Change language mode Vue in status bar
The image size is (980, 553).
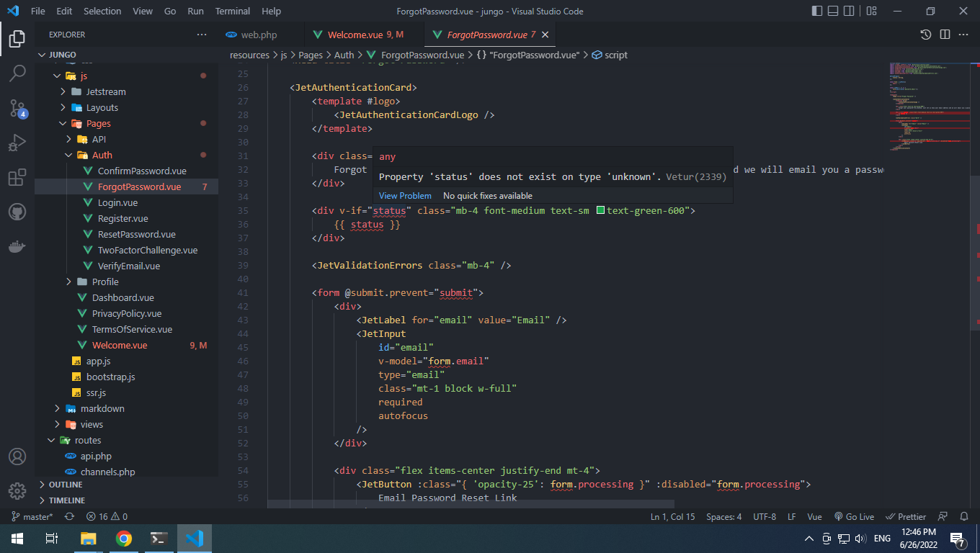(814, 516)
